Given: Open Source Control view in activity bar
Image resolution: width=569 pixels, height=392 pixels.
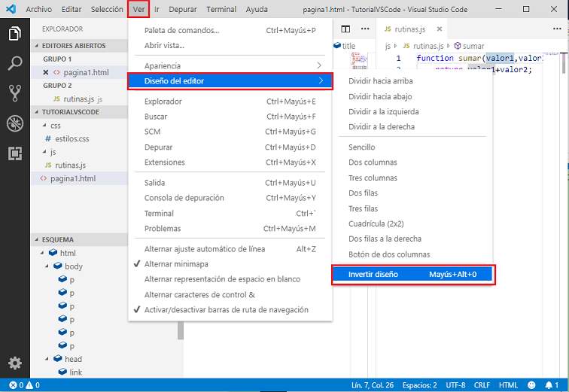Looking at the screenshot, I should [x=14, y=93].
